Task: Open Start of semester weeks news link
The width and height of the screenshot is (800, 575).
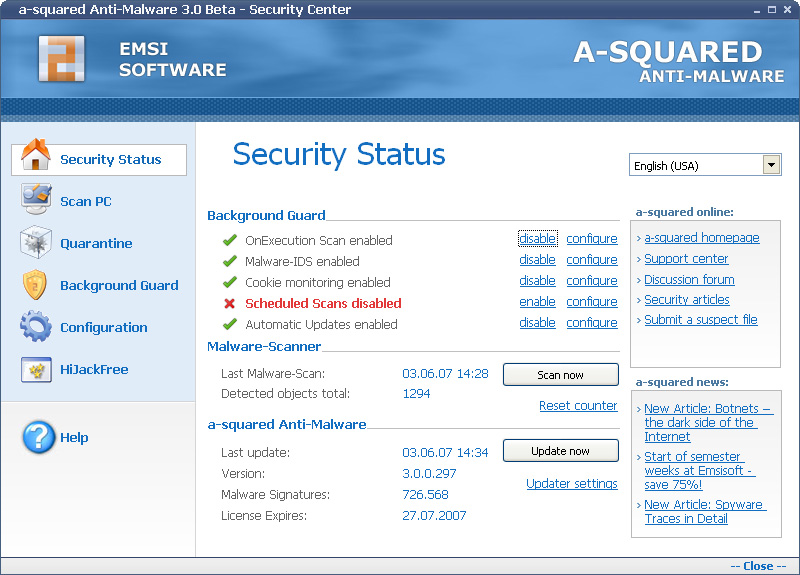Action: 699,470
